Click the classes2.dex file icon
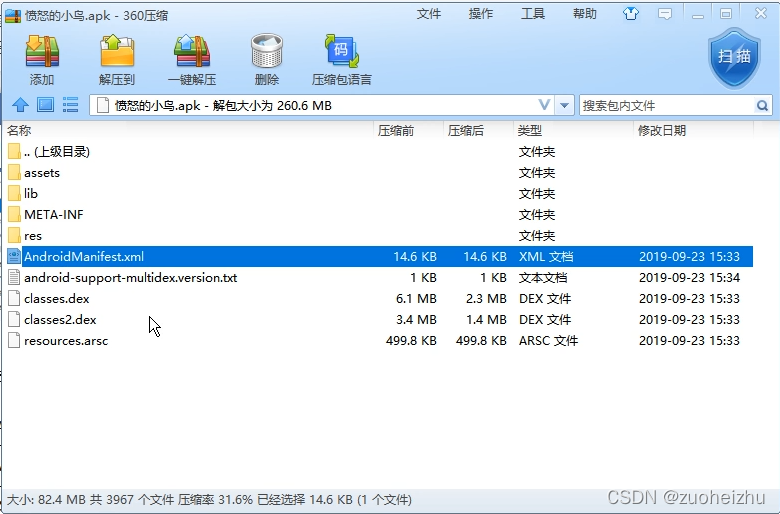 14,319
